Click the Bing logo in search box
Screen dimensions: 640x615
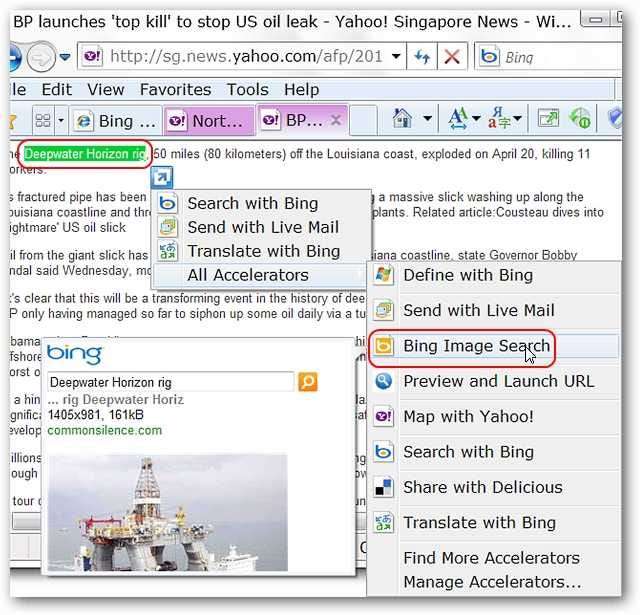pyautogui.click(x=489, y=56)
